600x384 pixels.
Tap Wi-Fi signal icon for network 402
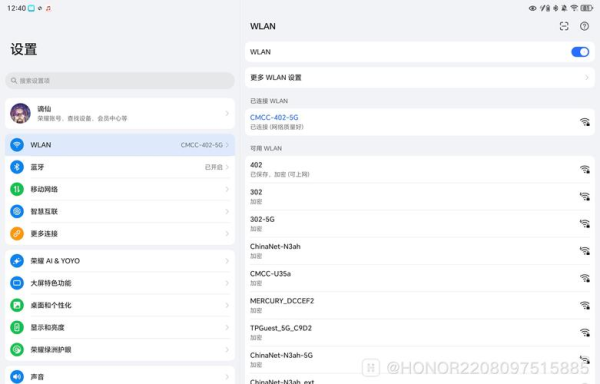point(584,169)
